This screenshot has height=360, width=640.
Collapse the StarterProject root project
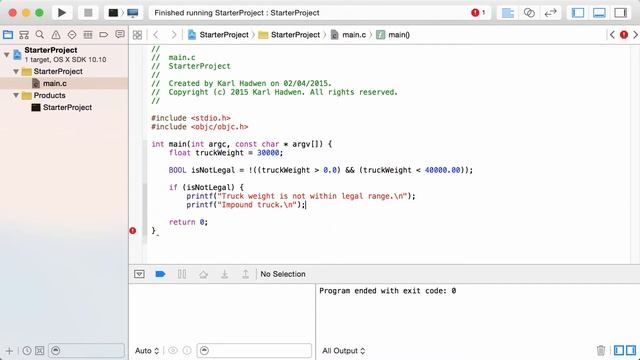[7, 54]
